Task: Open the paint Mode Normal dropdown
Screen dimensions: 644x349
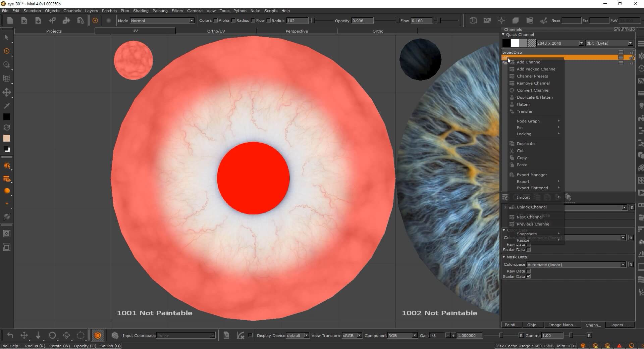Action: [162, 20]
